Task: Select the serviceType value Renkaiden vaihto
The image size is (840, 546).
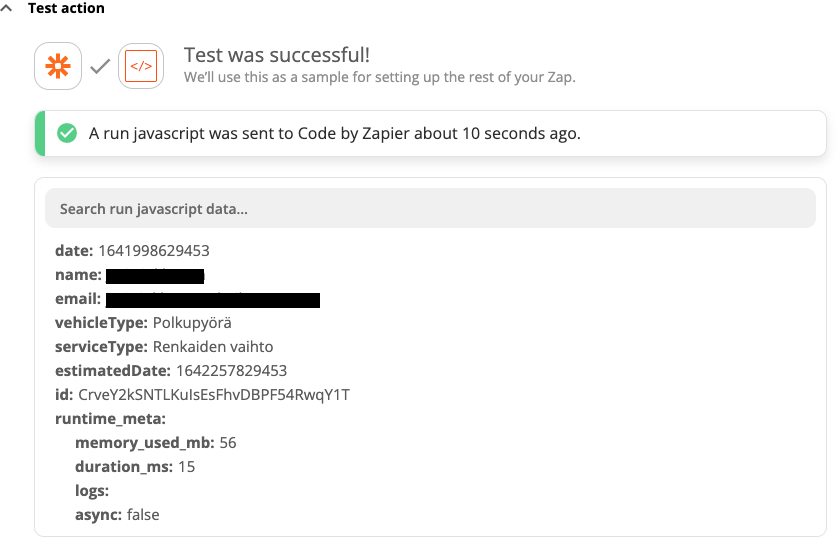Action: 213,347
